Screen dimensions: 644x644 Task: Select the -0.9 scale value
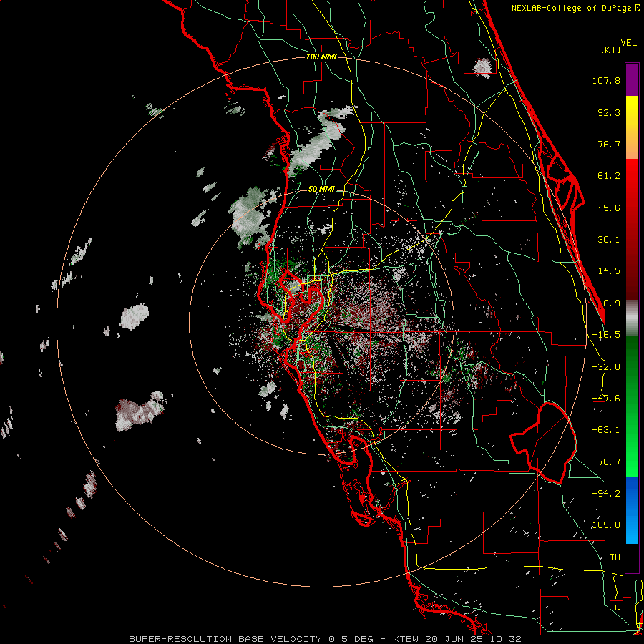coord(609,303)
